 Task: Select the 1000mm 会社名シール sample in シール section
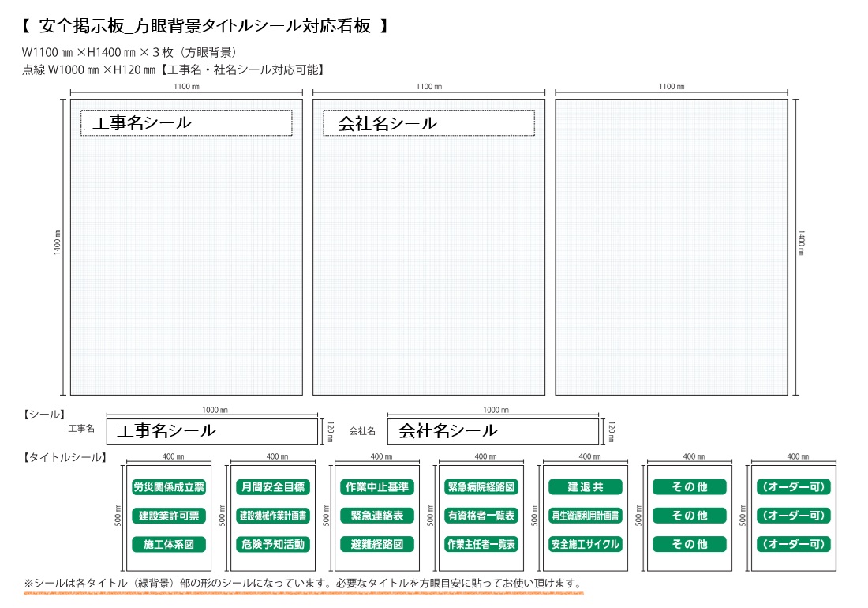pos(492,431)
